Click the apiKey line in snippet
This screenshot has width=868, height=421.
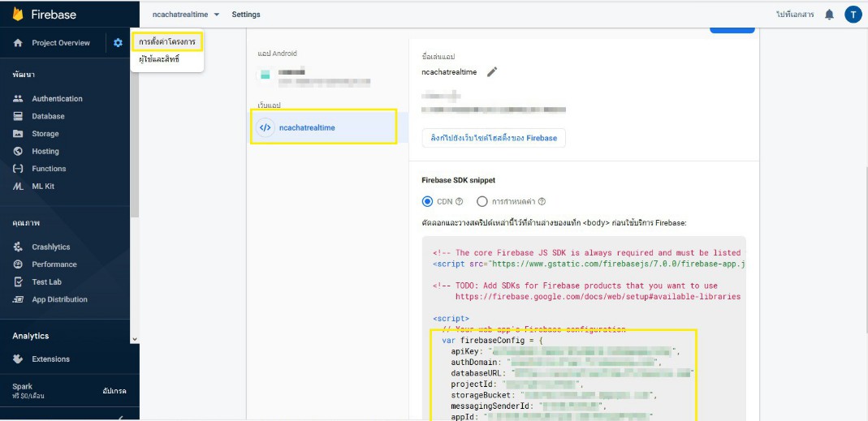tap(565, 351)
